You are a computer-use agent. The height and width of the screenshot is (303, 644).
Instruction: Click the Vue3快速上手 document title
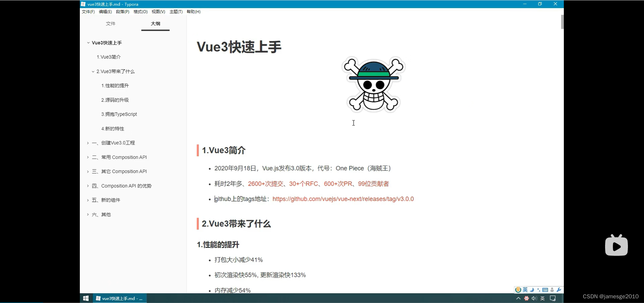pos(239,47)
